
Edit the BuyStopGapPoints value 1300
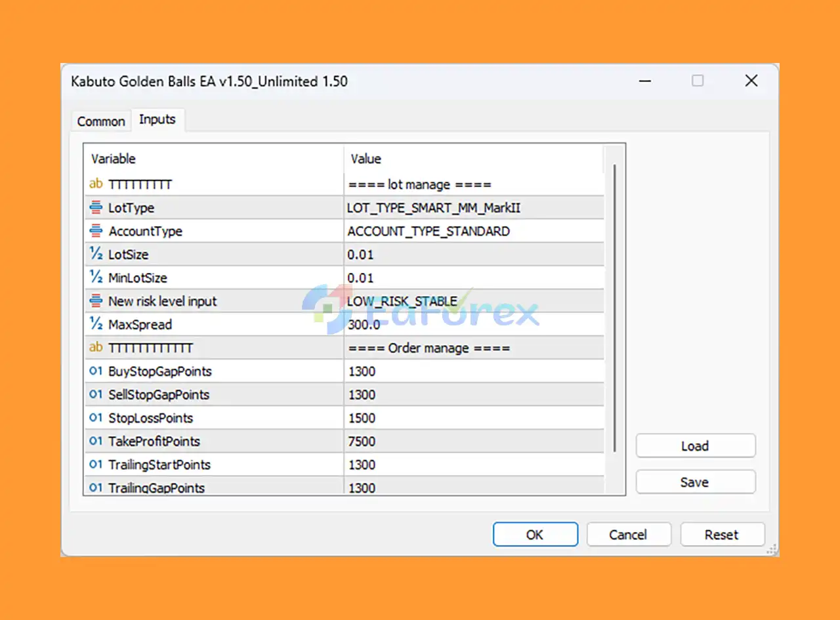pyautogui.click(x=474, y=371)
